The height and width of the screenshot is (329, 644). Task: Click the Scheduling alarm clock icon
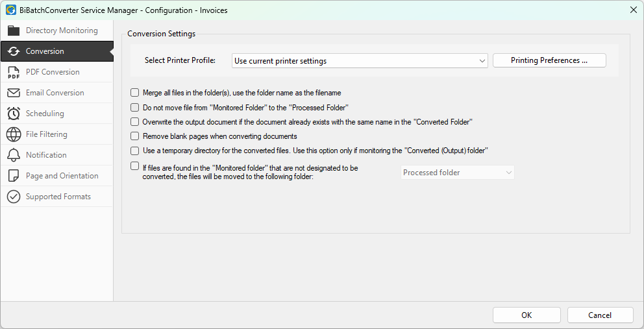coord(14,114)
